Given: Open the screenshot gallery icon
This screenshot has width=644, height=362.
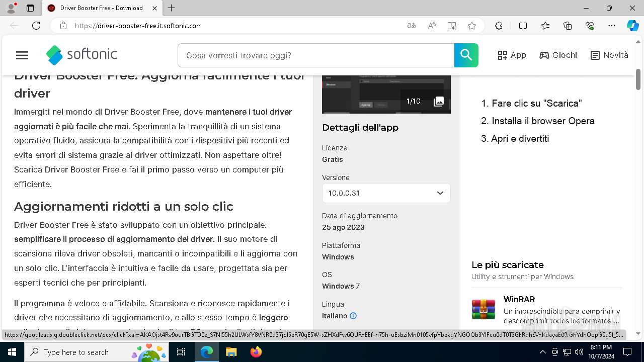Looking at the screenshot, I should (439, 102).
